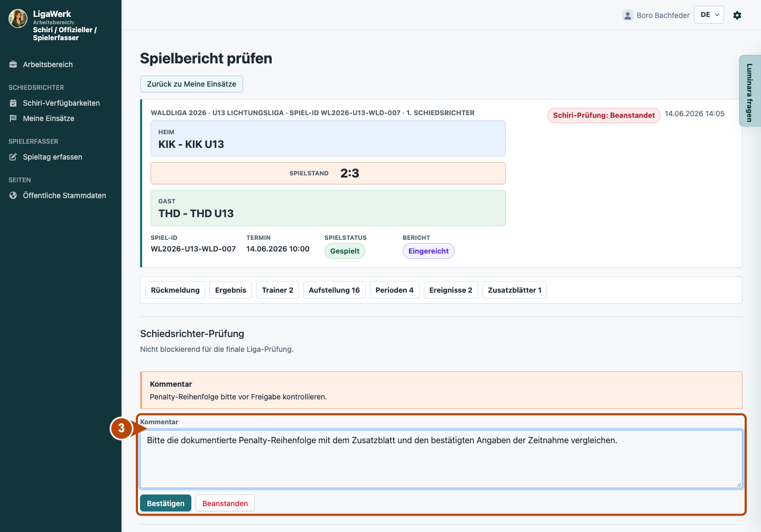Select the Zusatzblätter 1 tab
Image resolution: width=761 pixels, height=532 pixels.
tap(515, 290)
